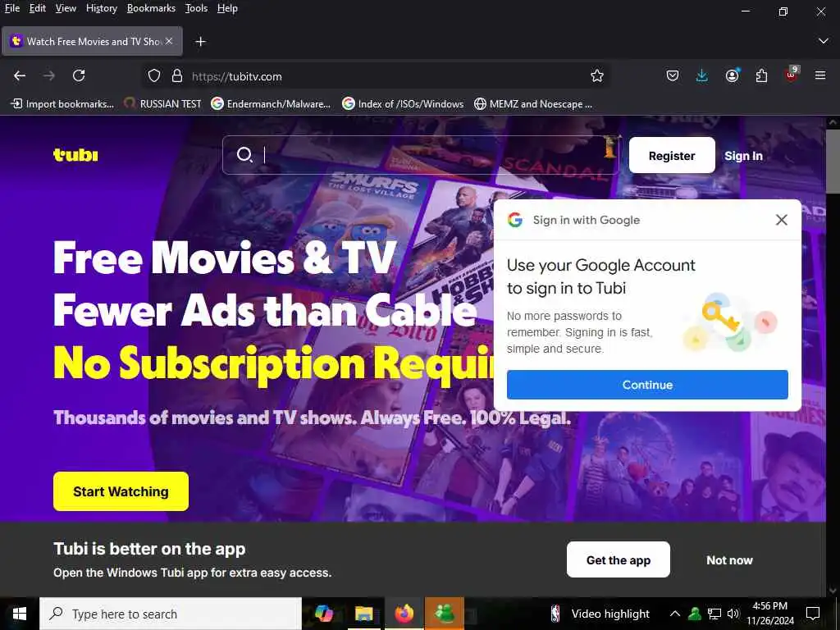Click the scrollbar down arrow
The image size is (840, 630).
pos(833,590)
